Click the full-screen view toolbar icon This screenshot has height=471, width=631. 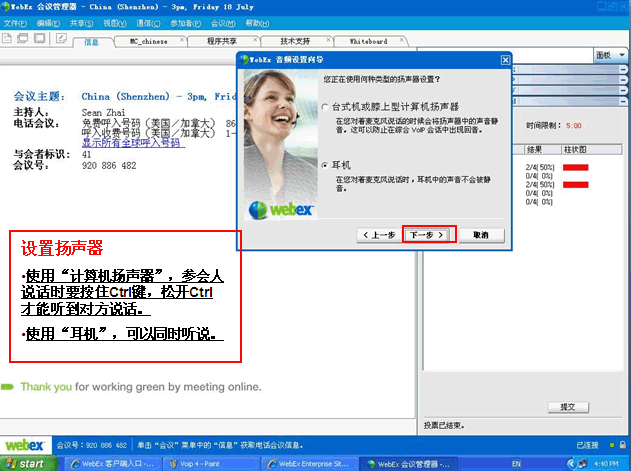[39, 38]
